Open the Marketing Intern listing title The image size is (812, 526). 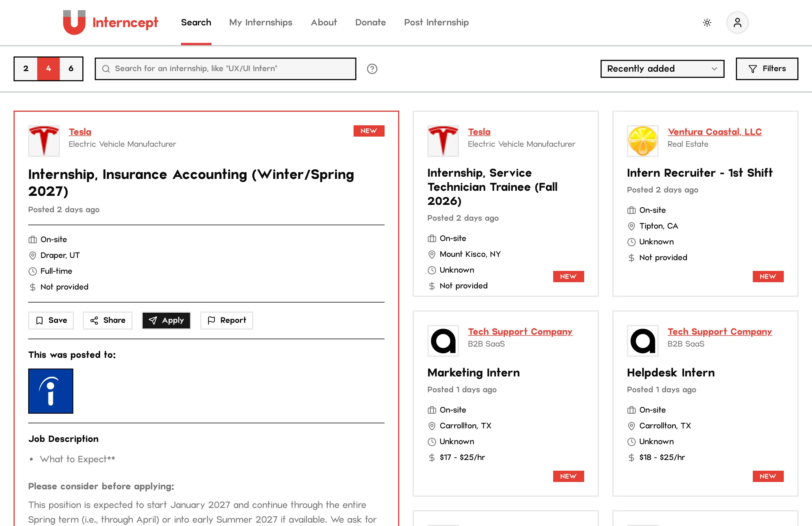(x=474, y=373)
